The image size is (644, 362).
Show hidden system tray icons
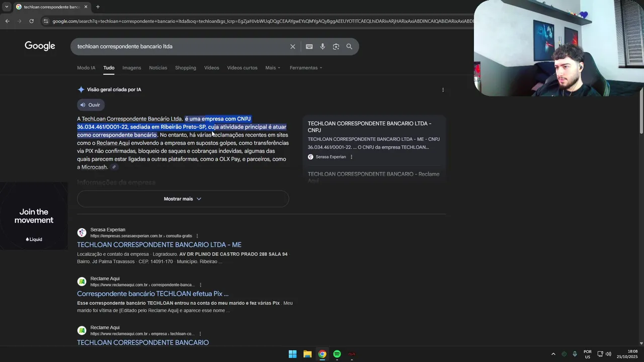point(553,354)
